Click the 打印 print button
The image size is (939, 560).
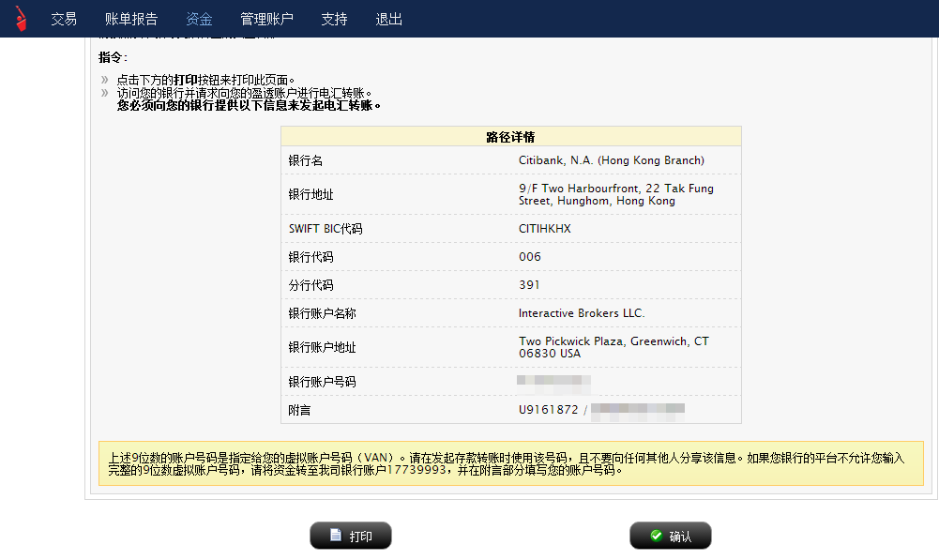[350, 536]
